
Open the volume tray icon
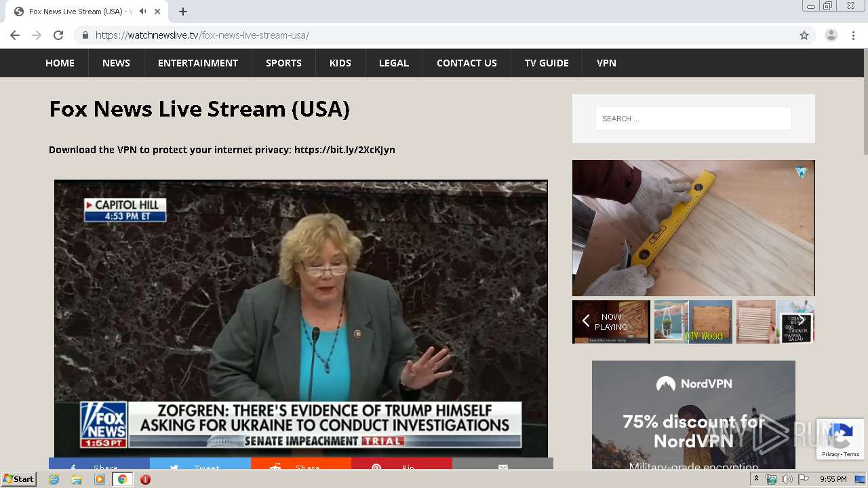pyautogui.click(x=787, y=479)
